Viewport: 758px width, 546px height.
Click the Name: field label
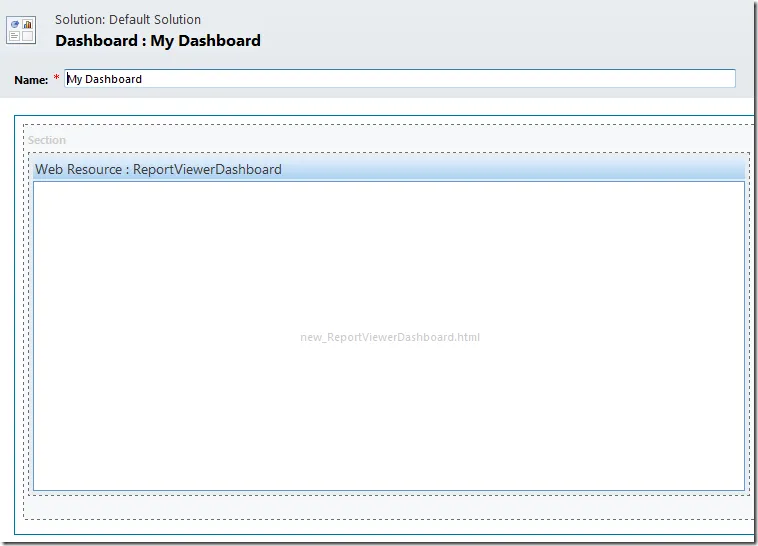31,80
